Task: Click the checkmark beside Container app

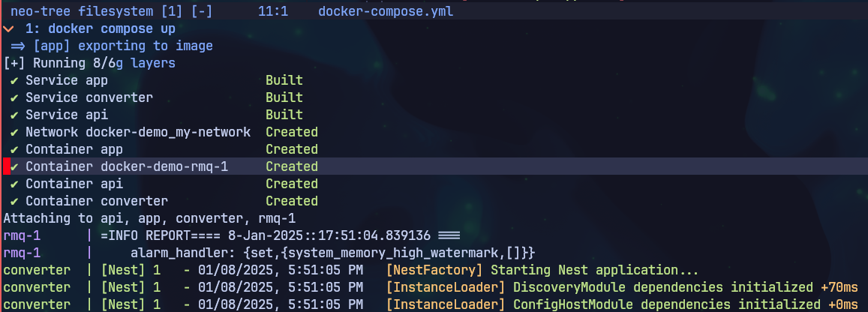Action: coord(14,149)
